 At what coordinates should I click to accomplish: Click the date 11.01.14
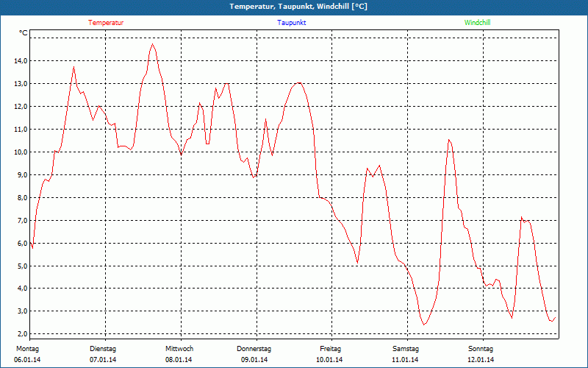coord(405,360)
